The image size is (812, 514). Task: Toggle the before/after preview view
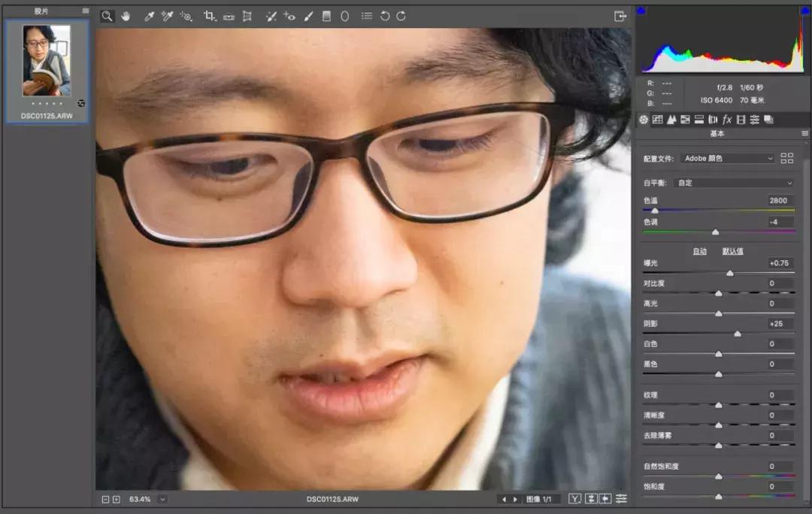[x=574, y=498]
